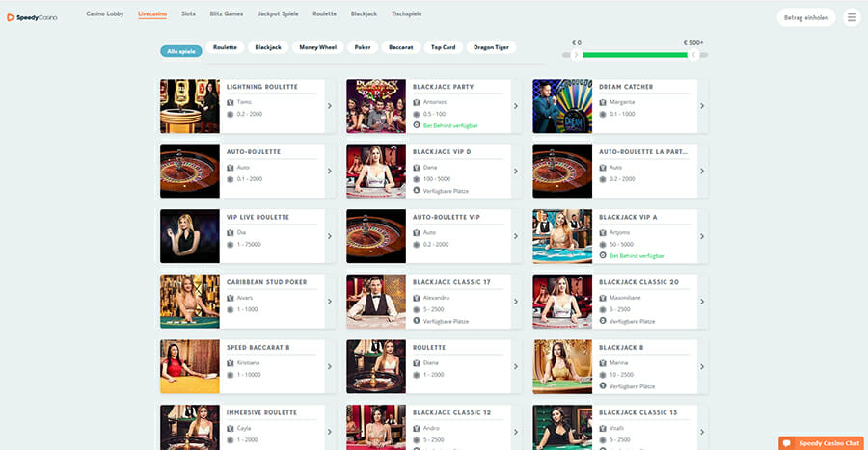Viewport: 868px width, 450px height.
Task: Open the VIP Live Roulette thumbnail
Action: point(190,237)
